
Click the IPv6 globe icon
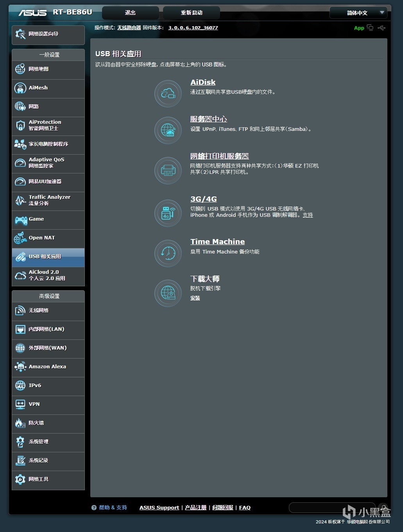coord(20,386)
